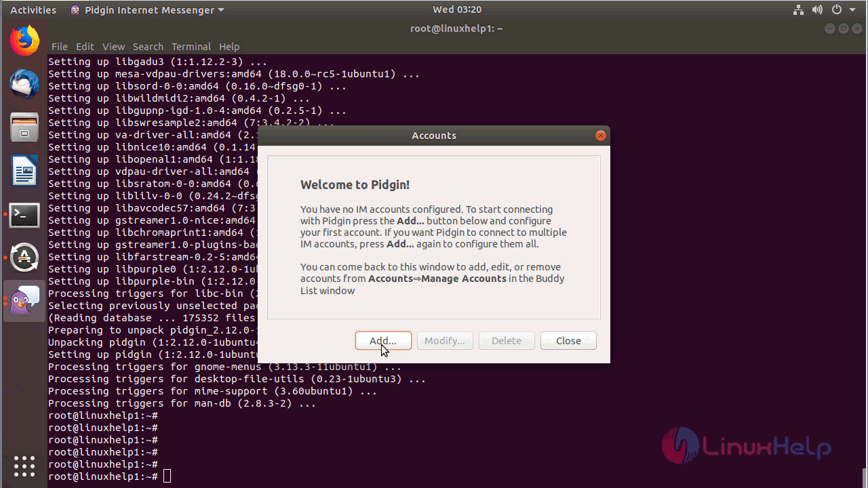The height and width of the screenshot is (488, 868).
Task: Click Close in the Accounts dialog
Action: click(x=568, y=341)
